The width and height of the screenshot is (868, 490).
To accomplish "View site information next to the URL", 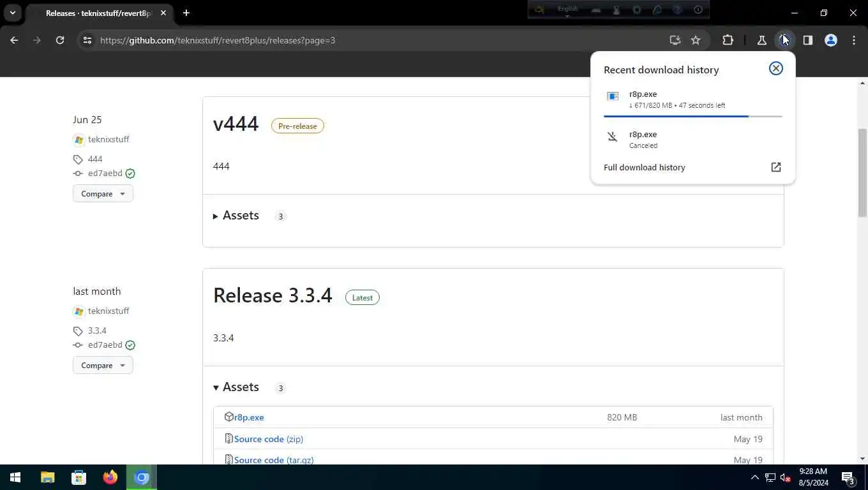I will coord(87,40).
